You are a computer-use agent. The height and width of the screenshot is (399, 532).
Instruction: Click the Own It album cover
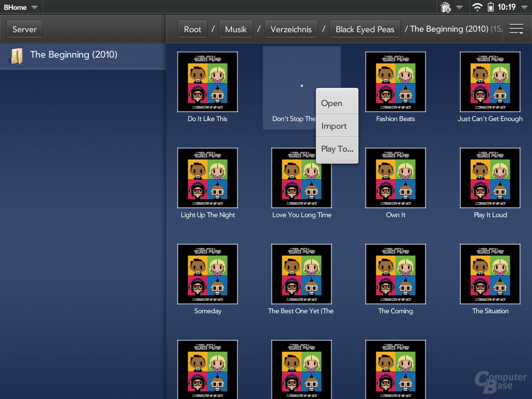(395, 178)
